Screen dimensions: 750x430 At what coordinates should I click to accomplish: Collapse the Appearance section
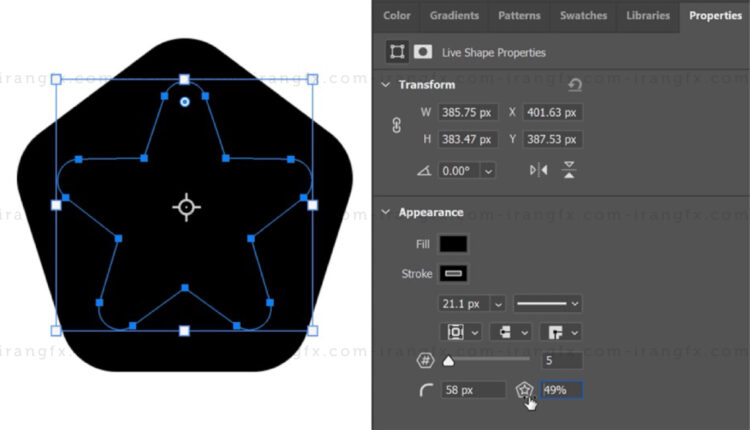pyautogui.click(x=386, y=212)
